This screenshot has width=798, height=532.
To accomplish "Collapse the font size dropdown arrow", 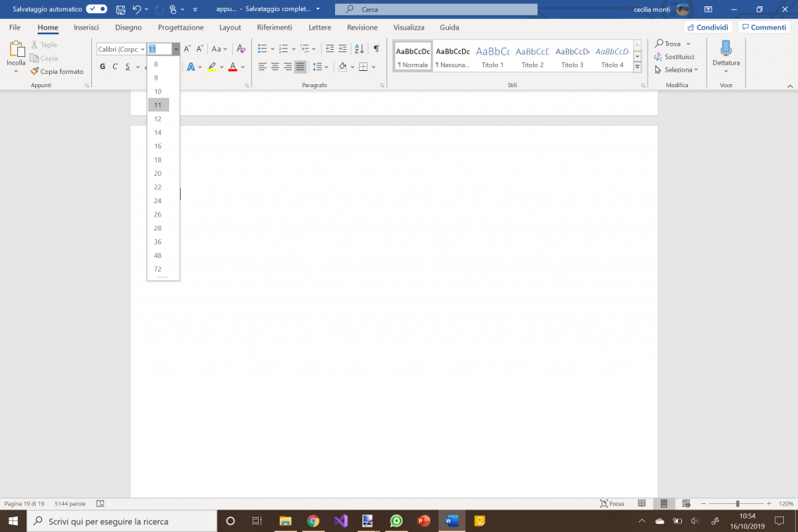I will (175, 49).
